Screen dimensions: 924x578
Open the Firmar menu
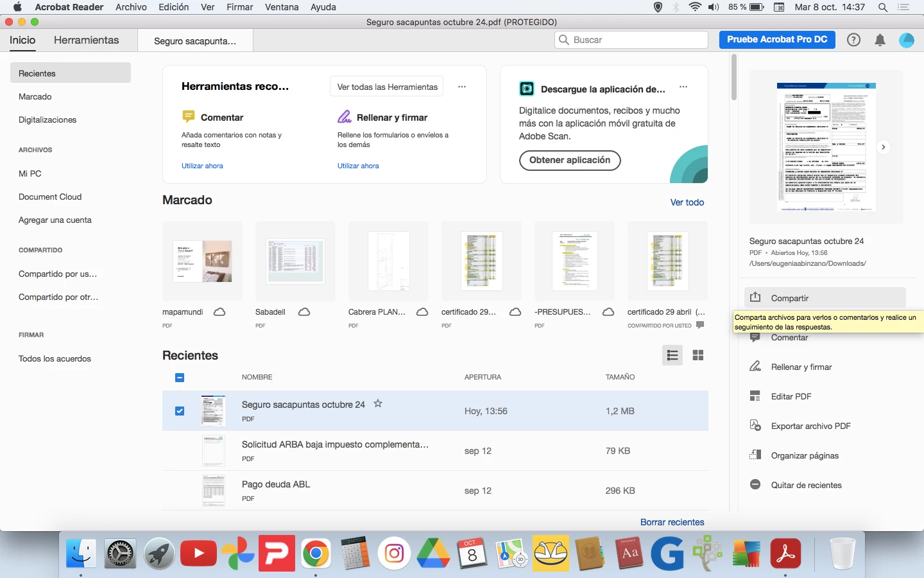point(240,7)
